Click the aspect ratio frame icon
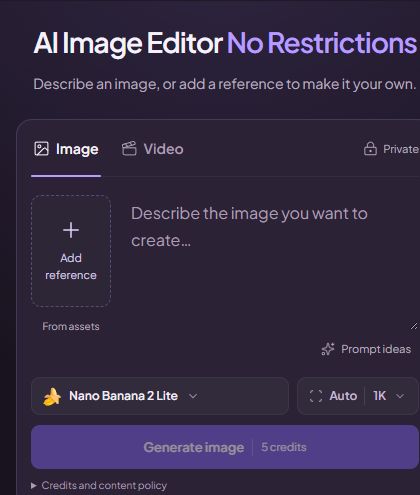 click(x=316, y=396)
